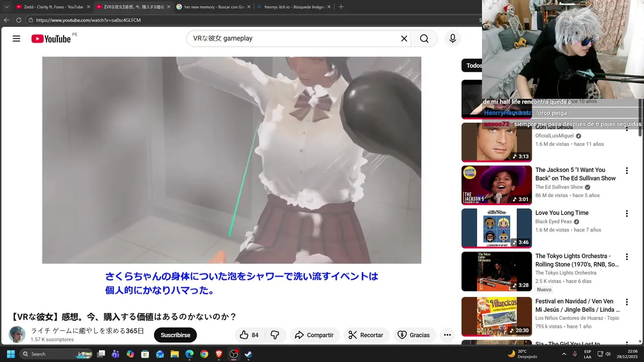
Task: Clear the search box with the X icon
Action: coord(404,39)
